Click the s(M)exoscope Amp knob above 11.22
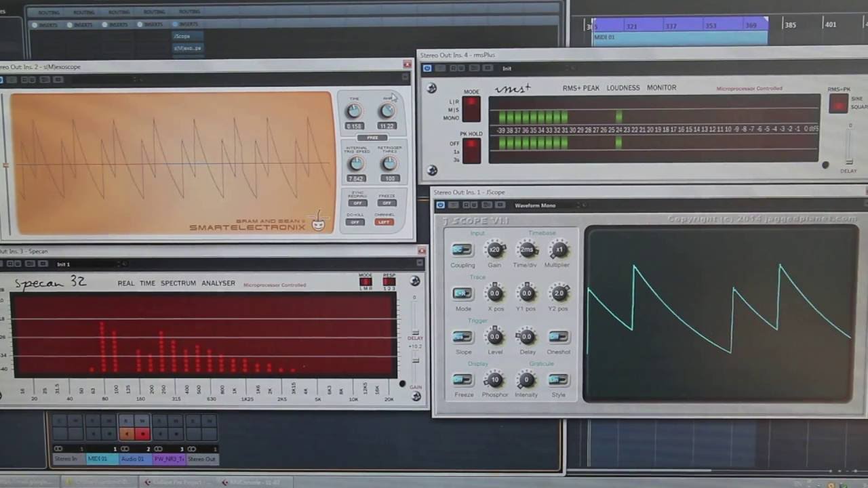Screen dimensions: 868x488 [387, 111]
